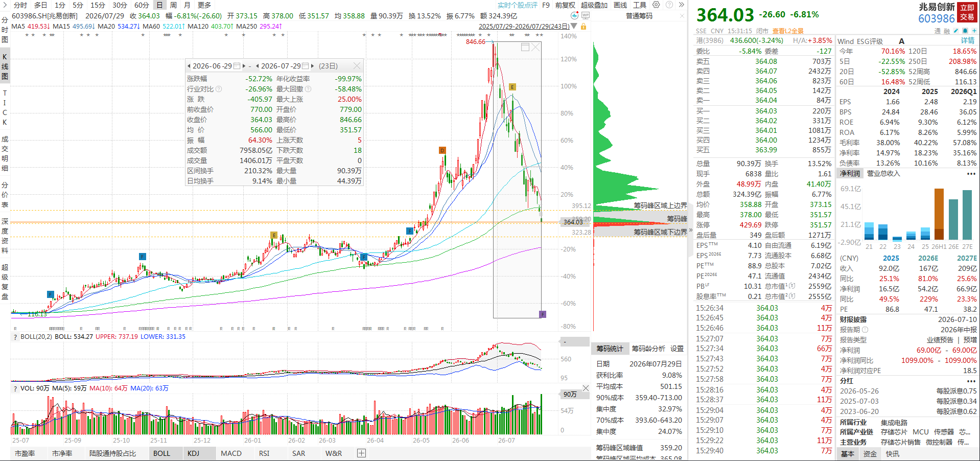Expand more toolbar options double chevron
Screen dimensions: 980x461
pyautogui.click(x=681, y=5)
